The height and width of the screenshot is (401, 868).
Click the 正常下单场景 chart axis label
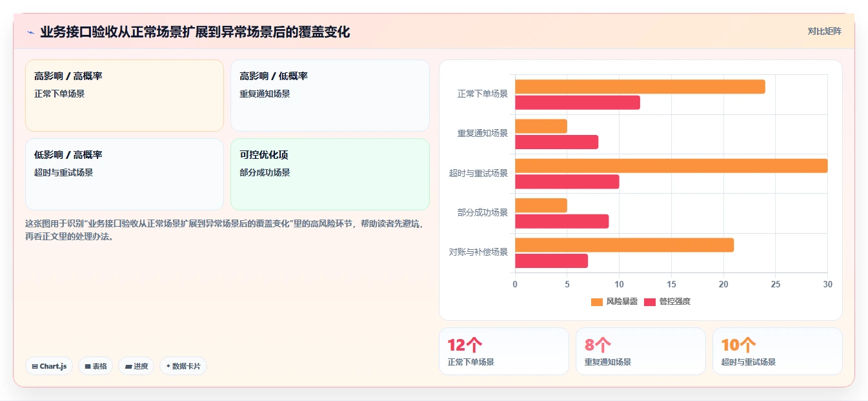pyautogui.click(x=483, y=94)
